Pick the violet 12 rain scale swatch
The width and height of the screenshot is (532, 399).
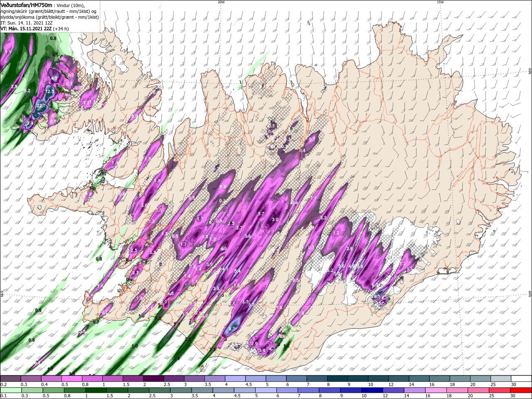coord(393,390)
